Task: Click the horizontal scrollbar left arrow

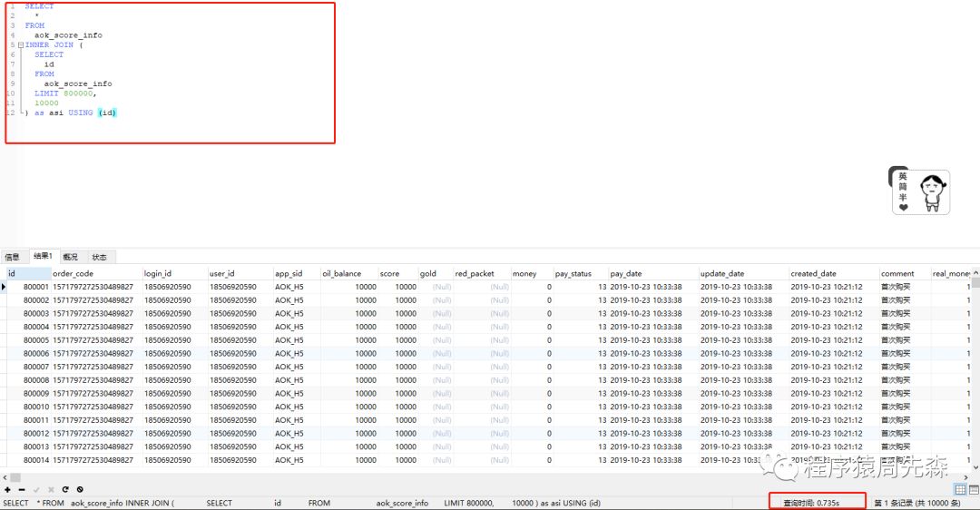Action: coord(5,476)
